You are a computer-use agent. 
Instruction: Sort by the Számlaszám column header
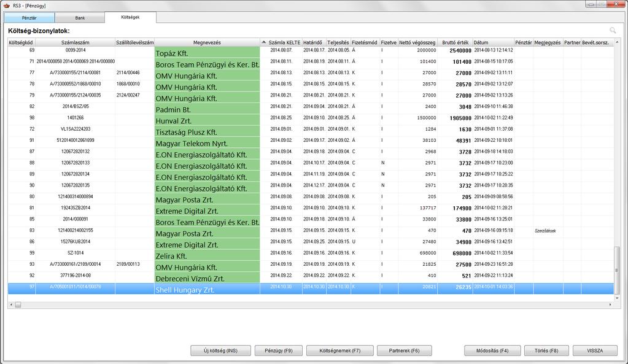(x=76, y=42)
